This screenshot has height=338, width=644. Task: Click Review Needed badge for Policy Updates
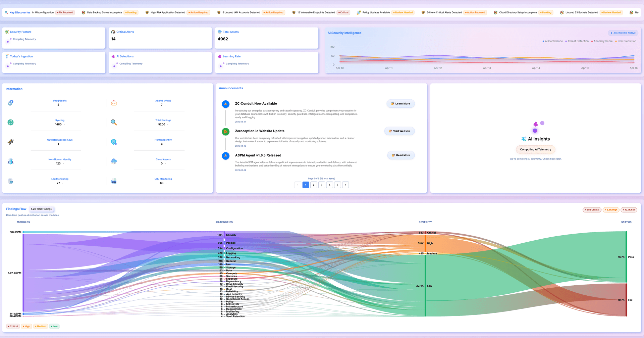(403, 12)
